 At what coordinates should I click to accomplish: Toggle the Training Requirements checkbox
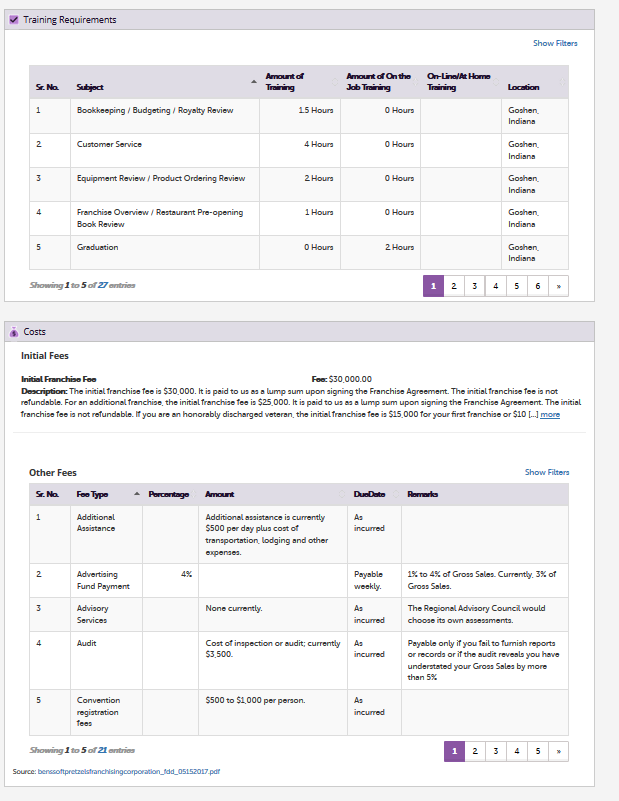14,20
